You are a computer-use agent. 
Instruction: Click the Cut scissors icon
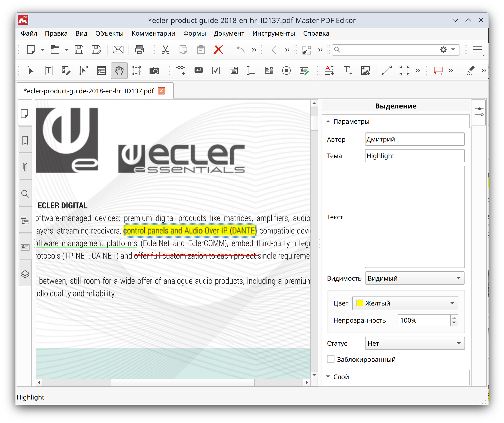tap(166, 50)
